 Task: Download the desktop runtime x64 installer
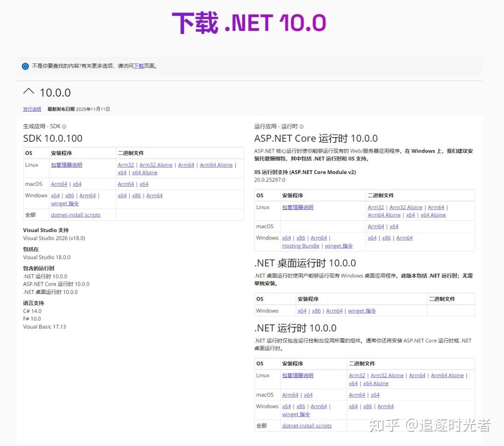pos(302,311)
